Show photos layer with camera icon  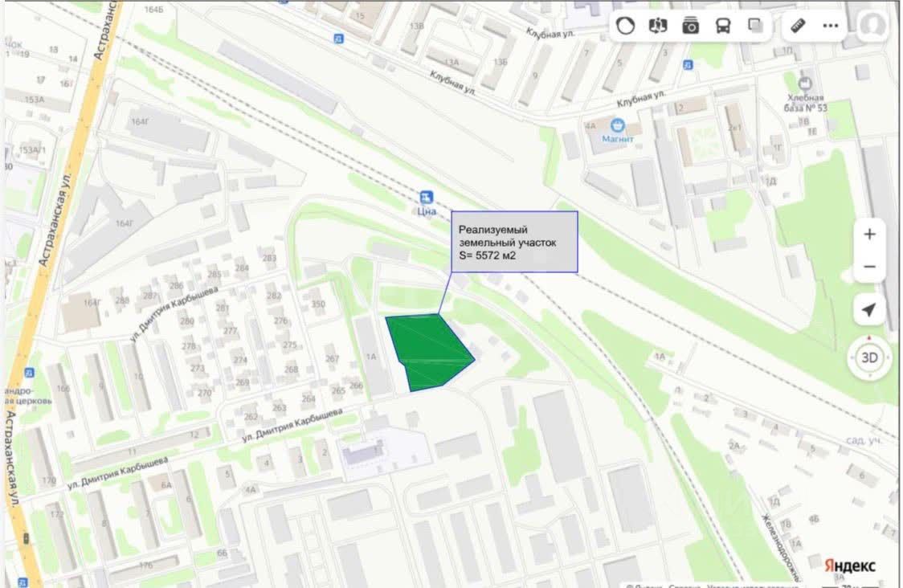pyautogui.click(x=690, y=26)
